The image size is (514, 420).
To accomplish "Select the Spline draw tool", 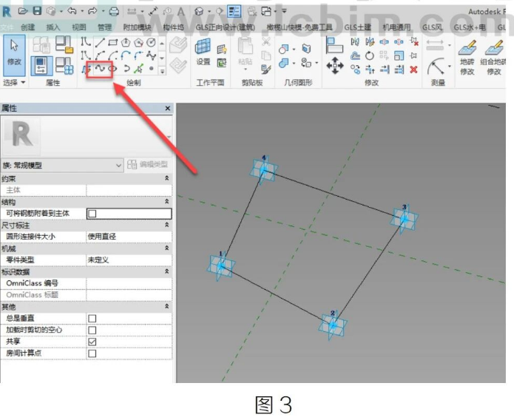I will click(100, 69).
